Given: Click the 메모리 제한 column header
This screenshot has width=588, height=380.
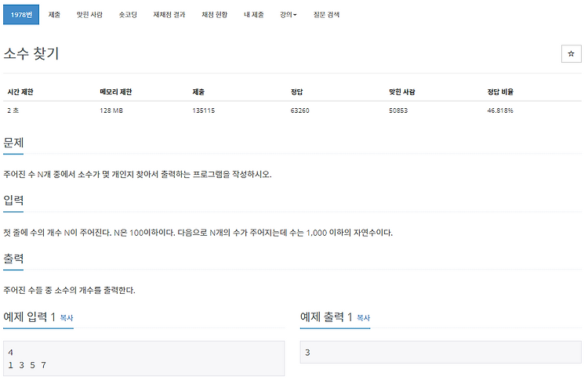Looking at the screenshot, I should (116, 92).
